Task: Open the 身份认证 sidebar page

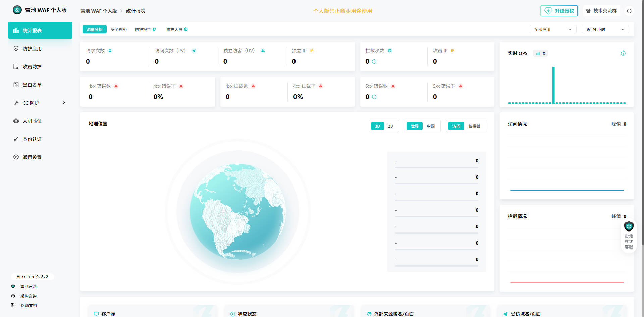Action: 40,139
